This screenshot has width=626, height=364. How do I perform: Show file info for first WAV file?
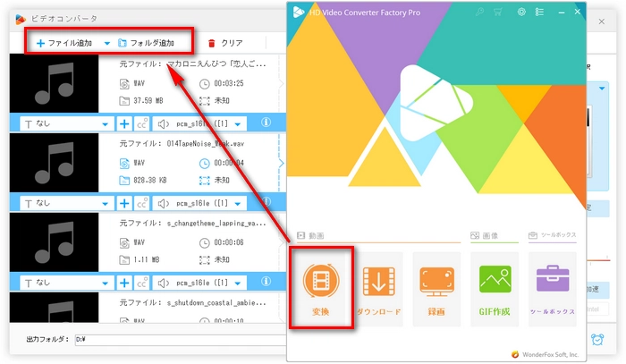click(266, 123)
